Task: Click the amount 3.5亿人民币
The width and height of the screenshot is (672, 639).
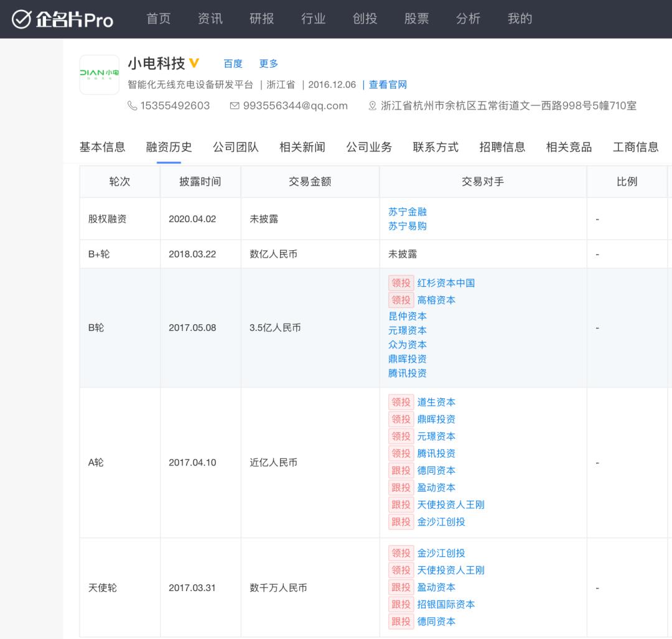Action: click(275, 328)
